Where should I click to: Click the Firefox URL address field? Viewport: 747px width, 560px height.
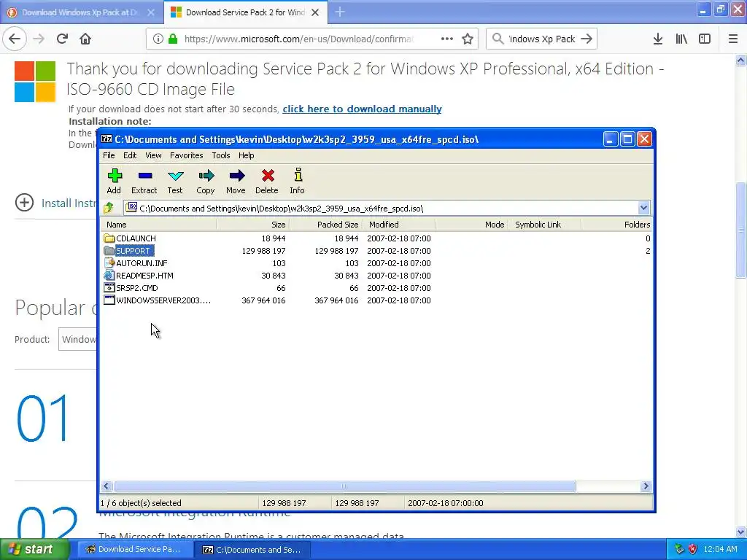pyautogui.click(x=298, y=39)
